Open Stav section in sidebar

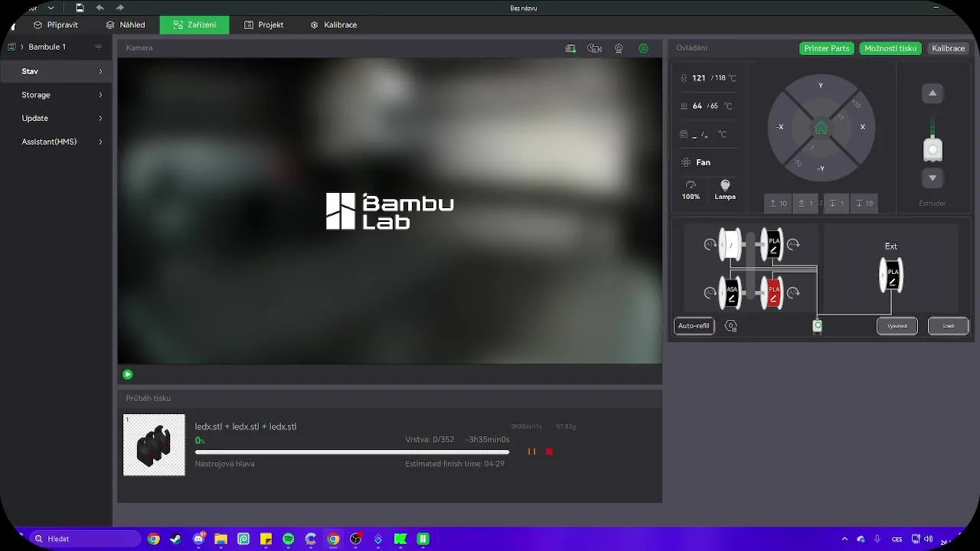[x=56, y=71]
